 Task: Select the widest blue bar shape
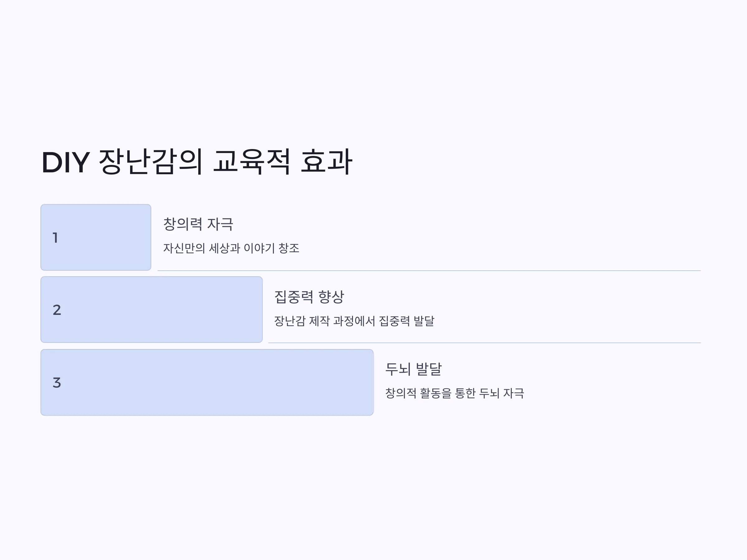207,382
